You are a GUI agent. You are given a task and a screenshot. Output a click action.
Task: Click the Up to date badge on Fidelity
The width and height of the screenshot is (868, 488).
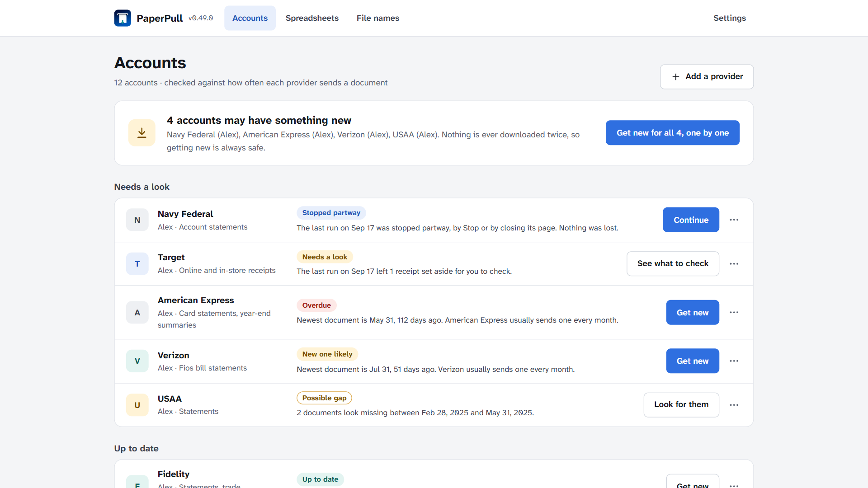click(x=320, y=479)
